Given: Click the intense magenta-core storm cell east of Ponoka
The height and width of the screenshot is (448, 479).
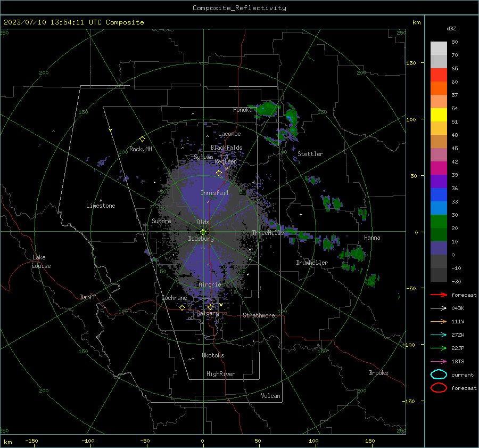Looking at the screenshot, I should pos(291,119).
